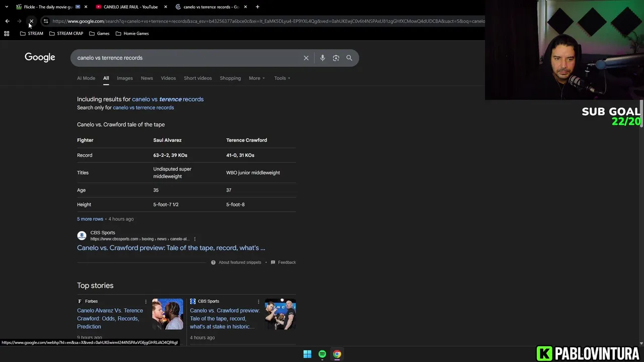The height and width of the screenshot is (362, 644).
Task: Stop loading the page with X button
Action: tap(31, 21)
